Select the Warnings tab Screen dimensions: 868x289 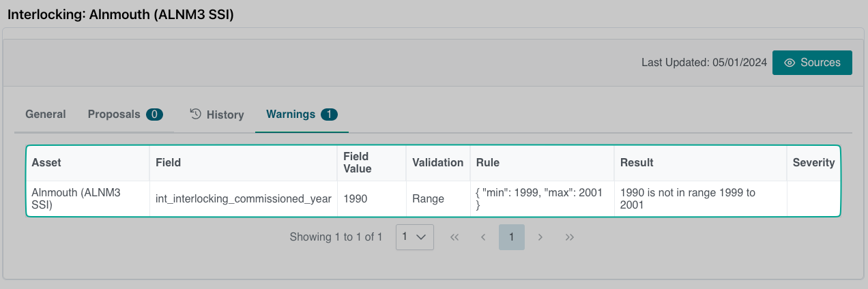[291, 114]
